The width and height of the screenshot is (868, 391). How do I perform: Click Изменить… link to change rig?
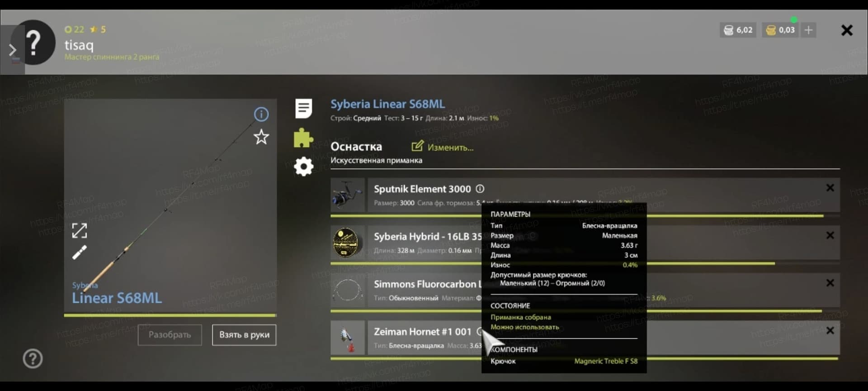pyautogui.click(x=450, y=148)
